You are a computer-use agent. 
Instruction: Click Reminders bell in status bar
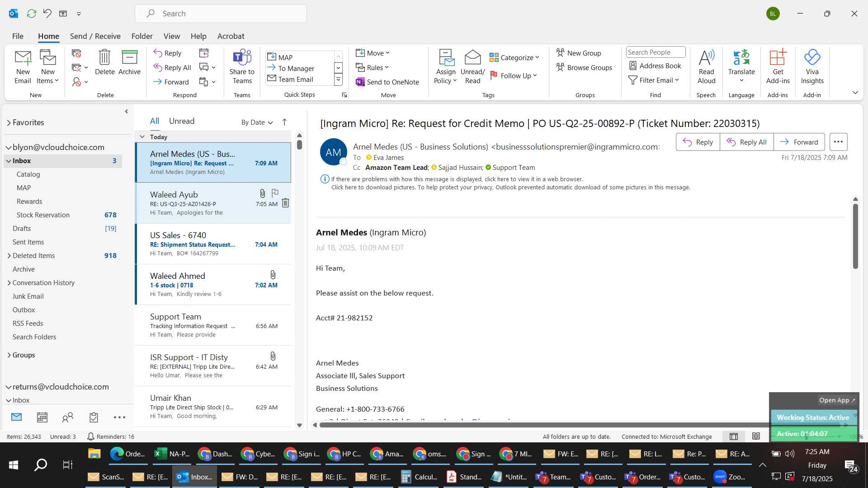[90, 436]
